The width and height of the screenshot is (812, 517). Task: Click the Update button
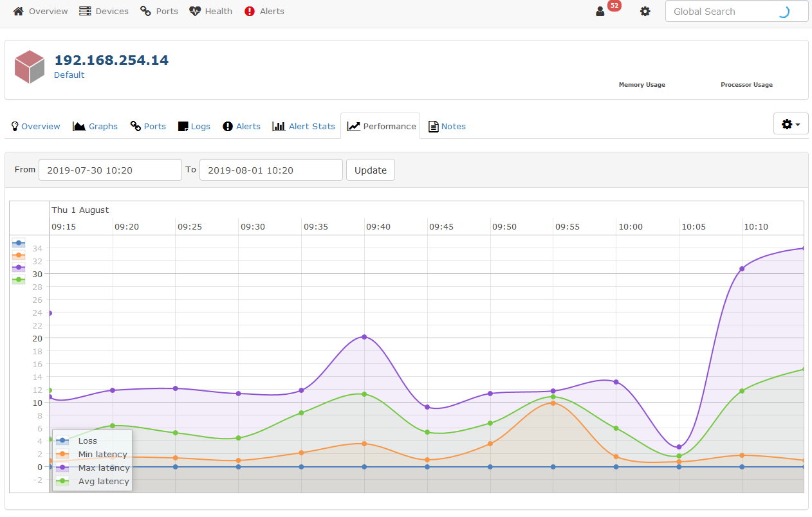click(x=371, y=170)
